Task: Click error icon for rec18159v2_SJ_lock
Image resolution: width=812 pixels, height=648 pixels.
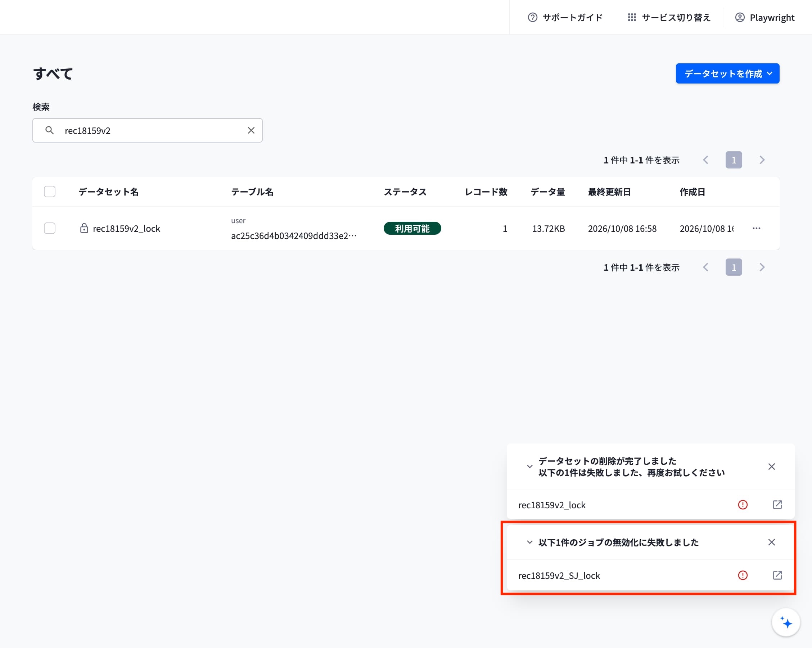Action: [742, 575]
